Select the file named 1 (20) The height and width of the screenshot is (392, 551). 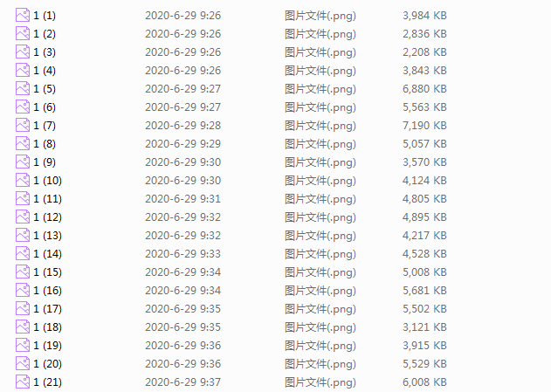(47, 363)
